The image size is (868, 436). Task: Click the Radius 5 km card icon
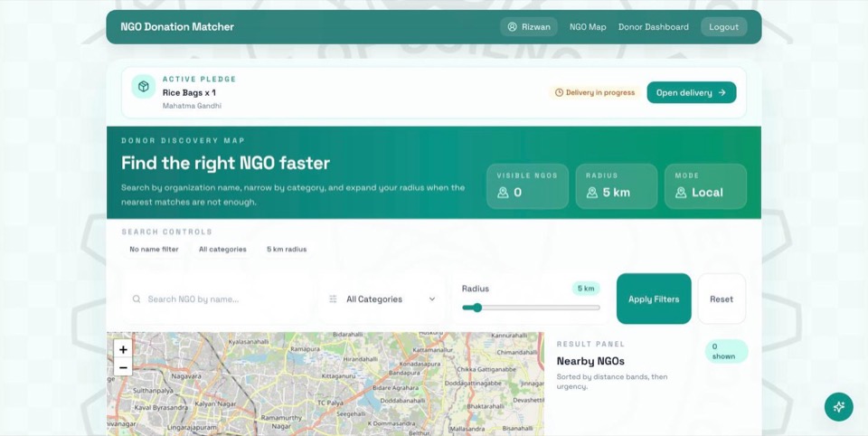point(591,193)
